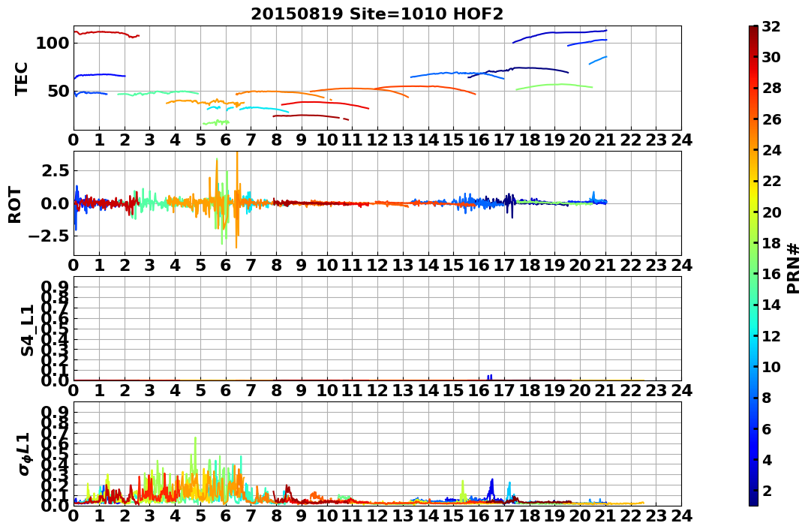This screenshot has width=808, height=532.
Task: Click the S4_L1 y-axis label
Action: [27, 329]
